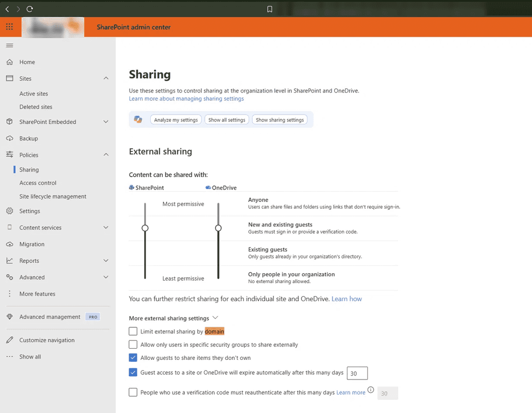The image size is (532, 413).
Task: Click the Settings gear icon
Action: 9,211
